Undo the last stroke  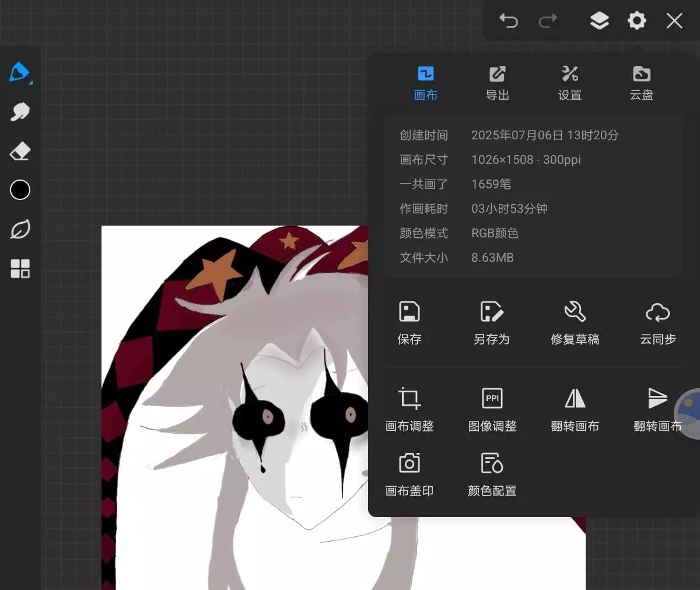(509, 22)
